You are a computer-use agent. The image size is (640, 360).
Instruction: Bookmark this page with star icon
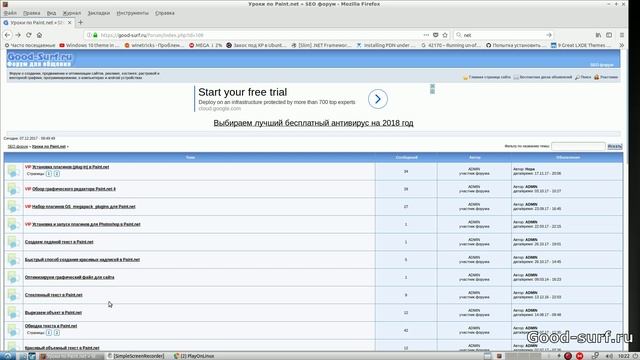pos(445,35)
